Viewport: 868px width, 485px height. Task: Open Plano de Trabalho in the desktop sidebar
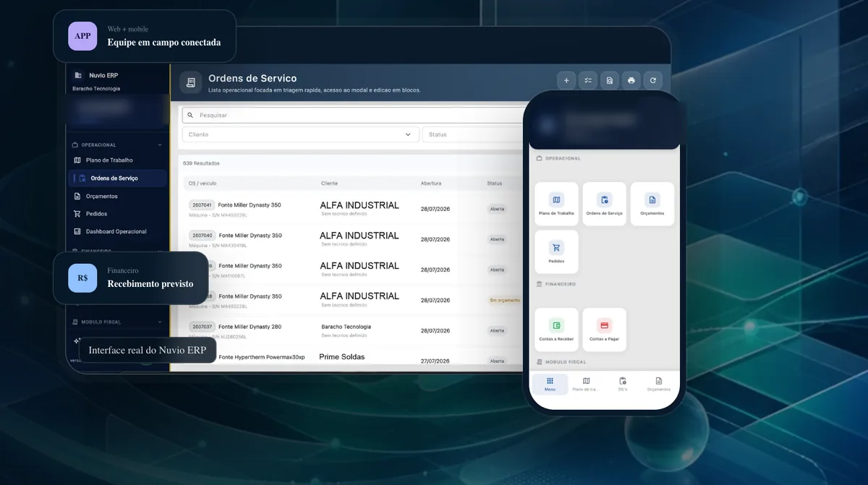[x=116, y=160]
